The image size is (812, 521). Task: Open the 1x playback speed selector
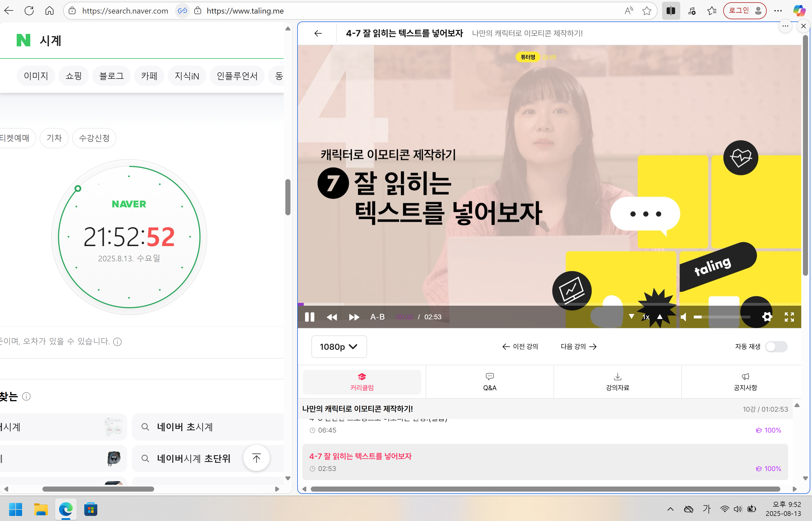[x=645, y=317]
